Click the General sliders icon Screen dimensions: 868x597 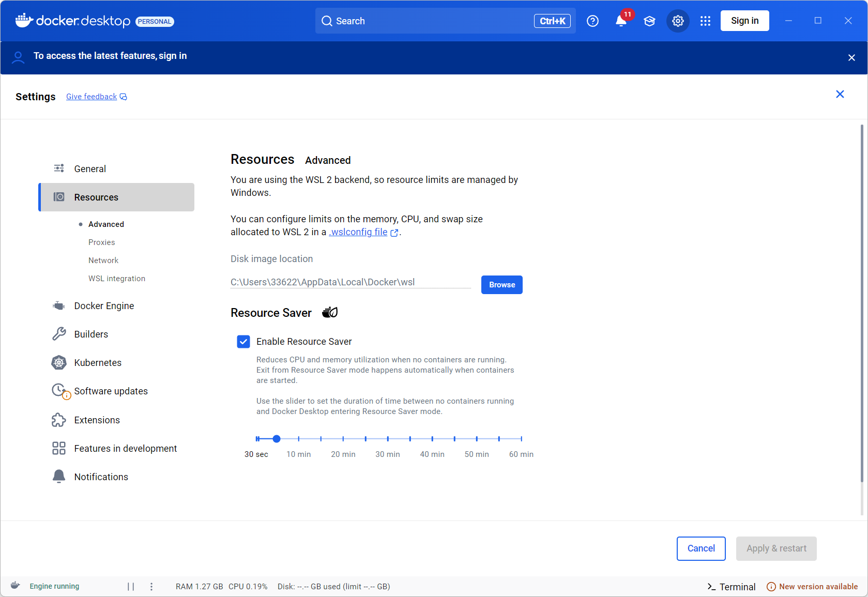[59, 169]
